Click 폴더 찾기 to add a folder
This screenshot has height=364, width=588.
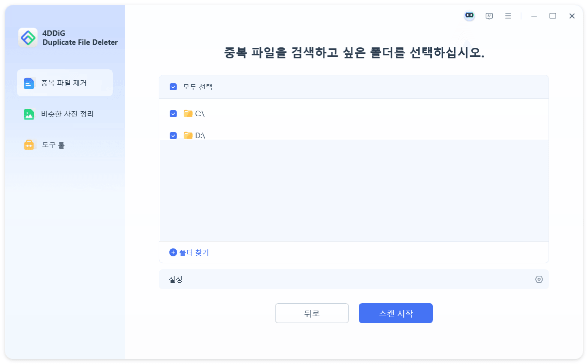tap(189, 252)
